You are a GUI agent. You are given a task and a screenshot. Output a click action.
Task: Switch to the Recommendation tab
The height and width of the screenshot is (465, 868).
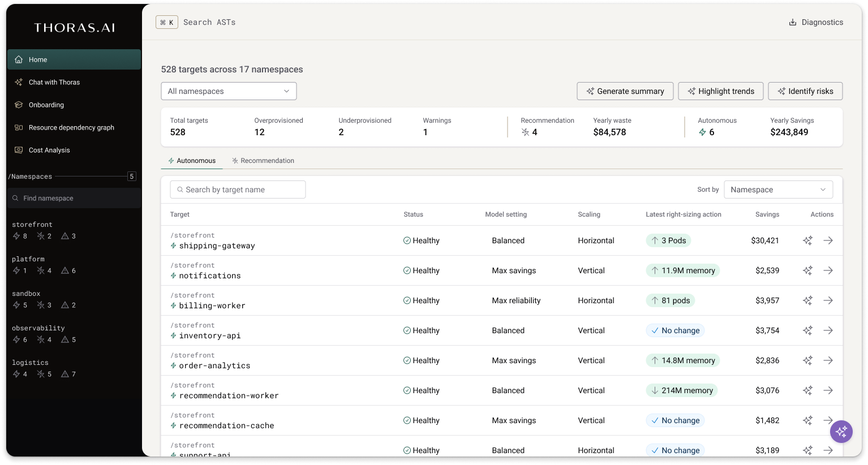click(x=263, y=161)
